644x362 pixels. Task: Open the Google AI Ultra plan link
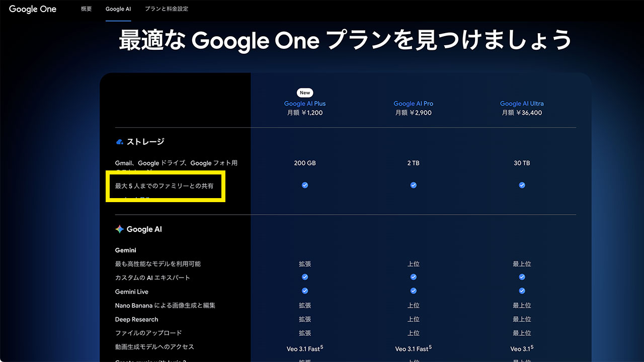click(522, 103)
